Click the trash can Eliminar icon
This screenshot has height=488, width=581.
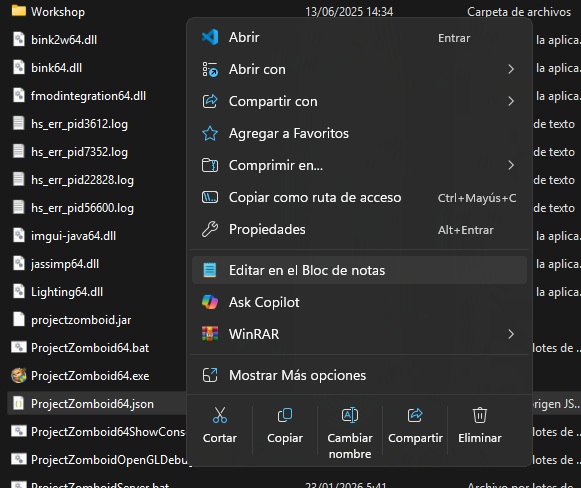[480, 415]
